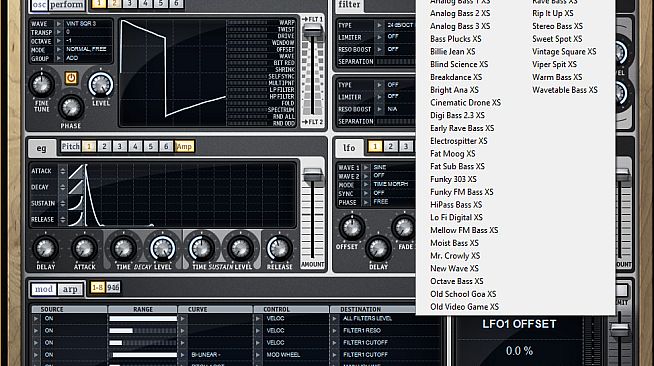Open the OCTAVE value arrow
The width and height of the screenshot is (654, 366).
click(x=59, y=41)
